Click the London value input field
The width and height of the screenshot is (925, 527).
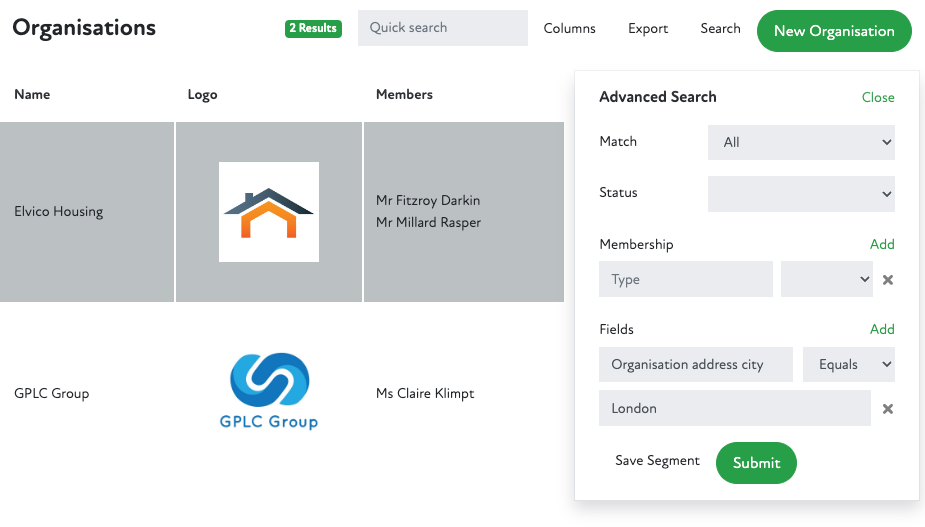(734, 409)
